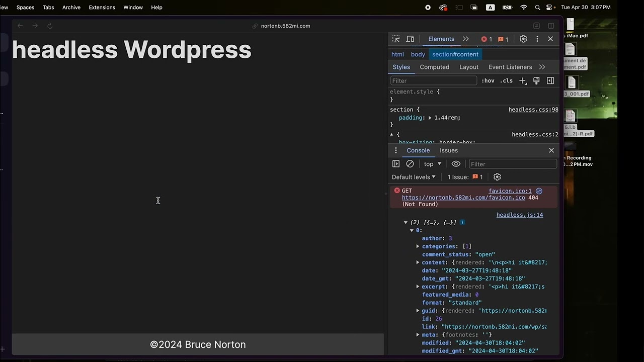The width and height of the screenshot is (644, 362).
Task: Toggle the computed styles sidebar icon
Action: (x=550, y=80)
